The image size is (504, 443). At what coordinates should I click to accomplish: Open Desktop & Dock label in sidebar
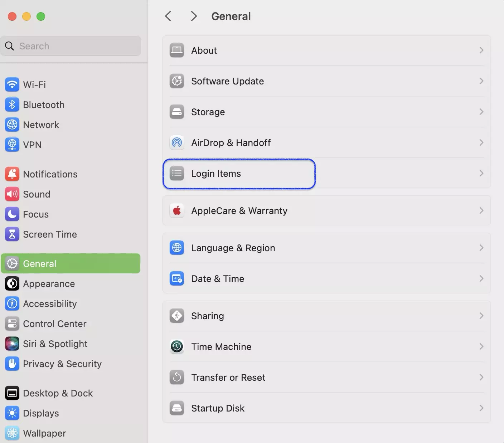tap(58, 393)
